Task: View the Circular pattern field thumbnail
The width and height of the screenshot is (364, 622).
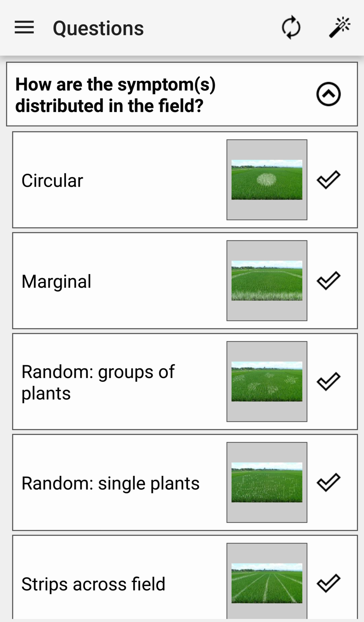Action: (267, 180)
